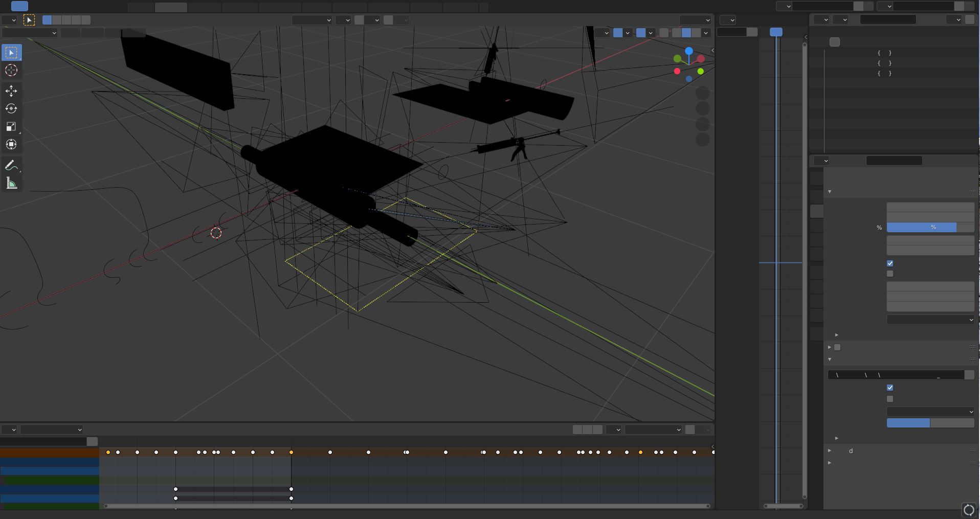Screen dimensions: 980x519
Task: Open the Object Mode dropdown
Action: click(x=29, y=33)
